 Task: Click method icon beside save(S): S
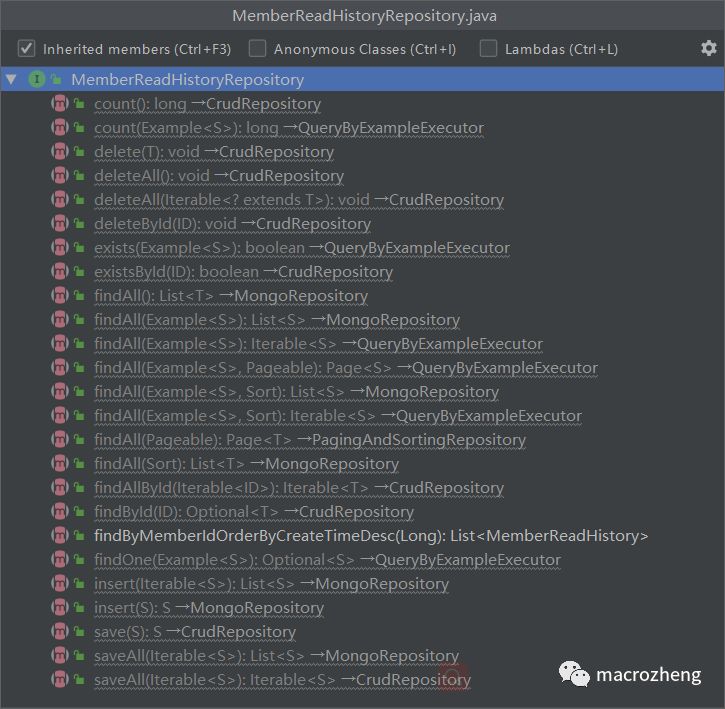point(60,632)
